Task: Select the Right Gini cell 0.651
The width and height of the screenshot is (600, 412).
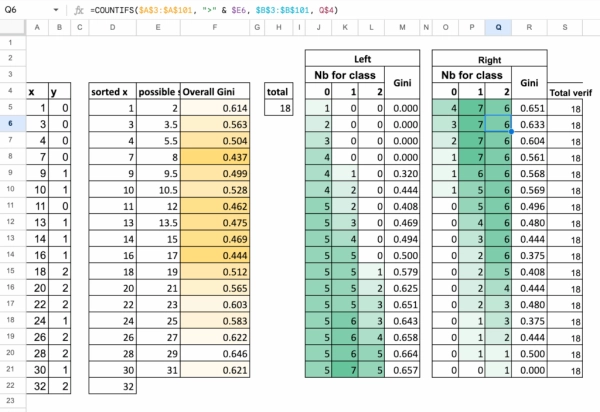Action: point(530,108)
